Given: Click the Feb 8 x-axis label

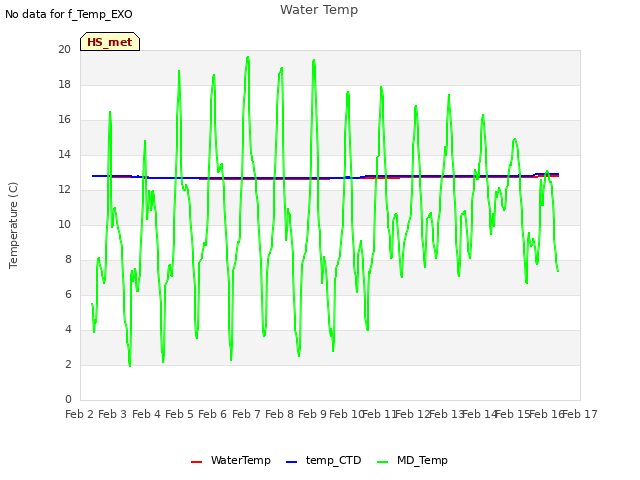Looking at the screenshot, I should tap(280, 414).
